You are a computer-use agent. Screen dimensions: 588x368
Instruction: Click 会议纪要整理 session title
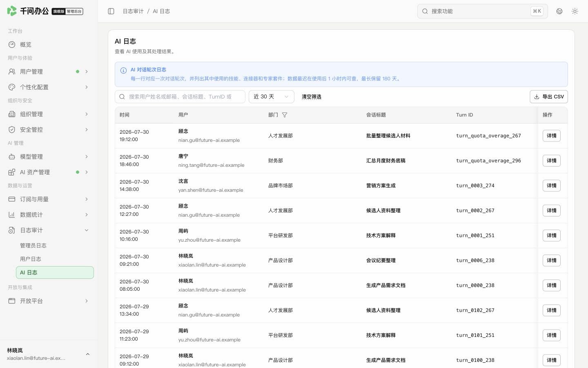[x=381, y=260]
